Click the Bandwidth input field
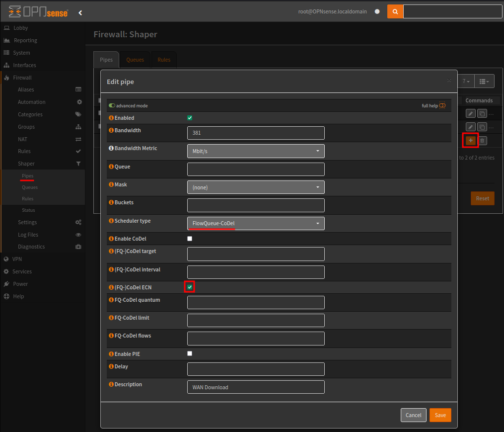The image size is (504, 432). [256, 133]
